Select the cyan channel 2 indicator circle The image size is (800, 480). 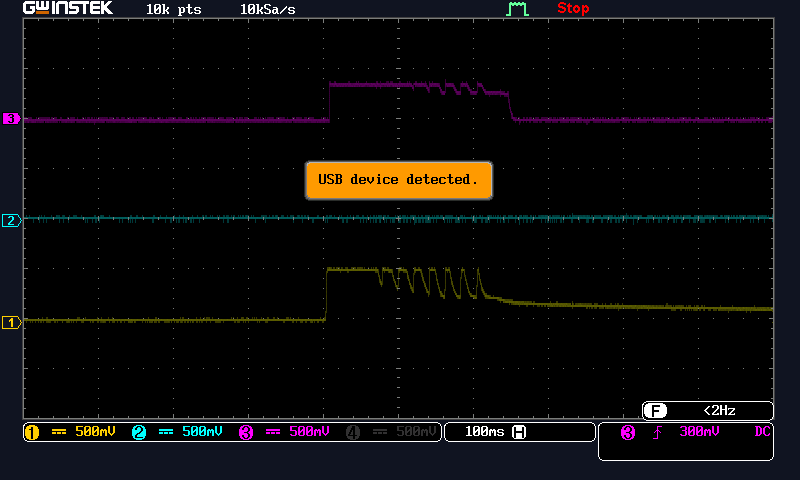(139, 433)
